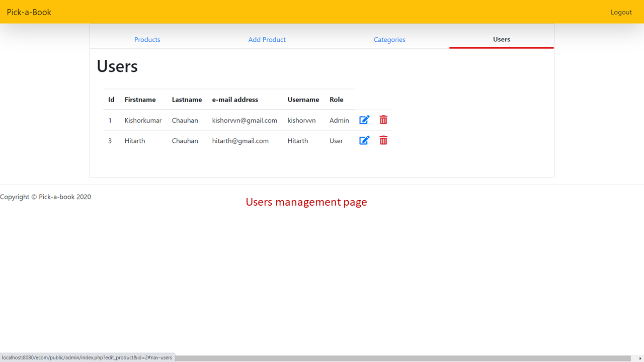Click the Firstname column header
Image resolution: width=644 pixels, height=362 pixels.
[140, 100]
